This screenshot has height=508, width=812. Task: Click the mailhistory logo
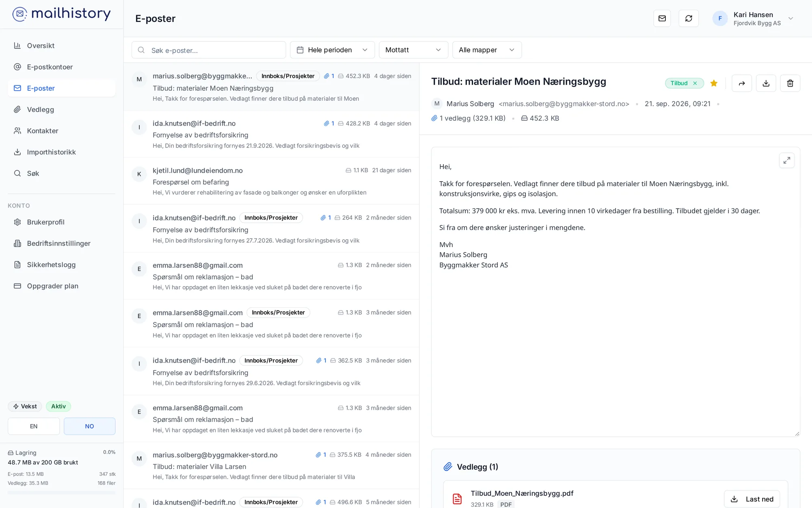[x=61, y=14]
